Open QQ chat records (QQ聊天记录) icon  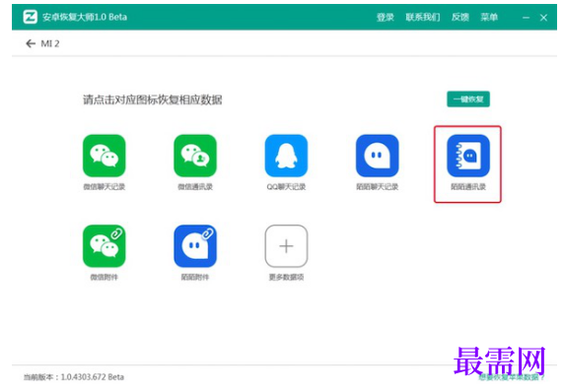click(x=286, y=156)
